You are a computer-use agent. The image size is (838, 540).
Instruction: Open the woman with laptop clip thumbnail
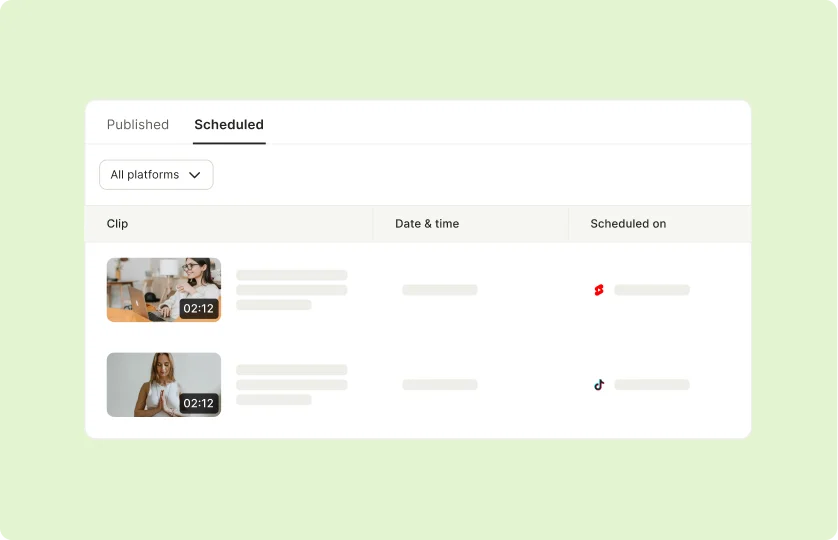(x=164, y=290)
